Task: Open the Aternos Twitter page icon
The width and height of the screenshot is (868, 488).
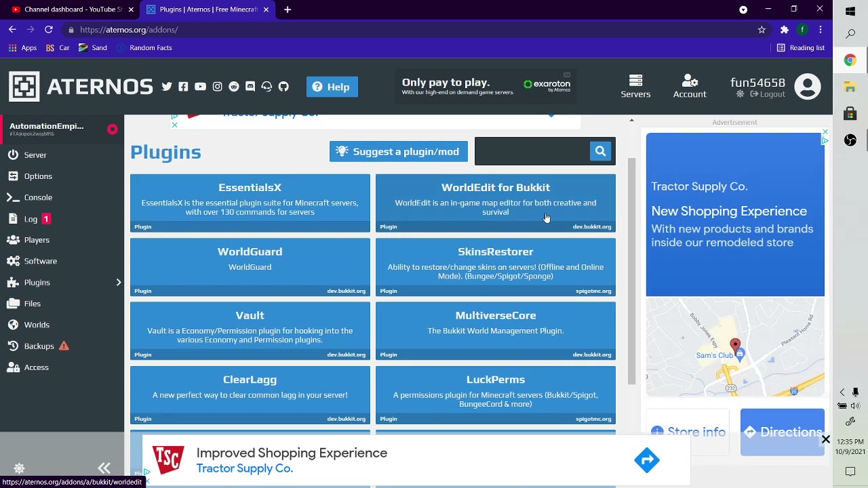Action: point(167,87)
